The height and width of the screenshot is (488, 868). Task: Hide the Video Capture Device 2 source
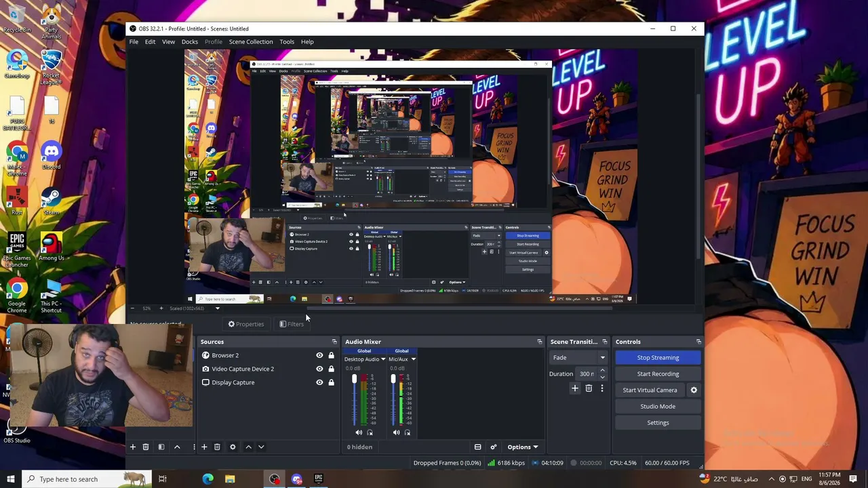pyautogui.click(x=319, y=369)
